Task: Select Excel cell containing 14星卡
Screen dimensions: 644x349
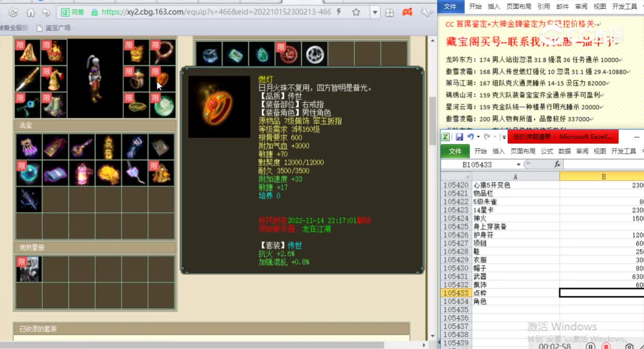Action: (x=516, y=210)
